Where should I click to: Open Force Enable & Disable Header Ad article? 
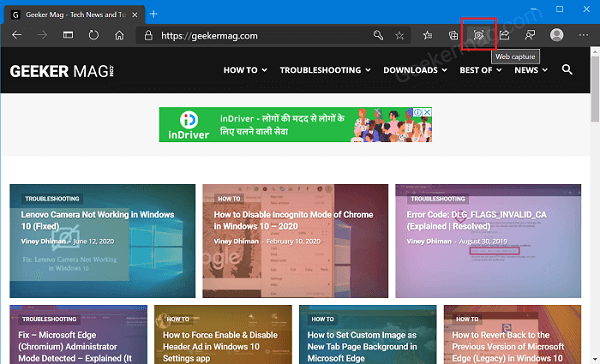220,346
